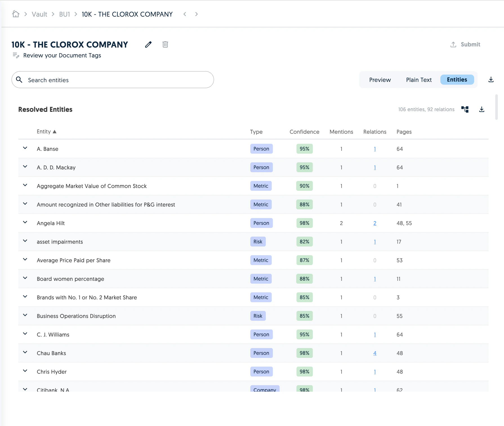Screen dimensions: 504x426
Task: Expand Business Operations Disruption row
Action: click(x=25, y=315)
